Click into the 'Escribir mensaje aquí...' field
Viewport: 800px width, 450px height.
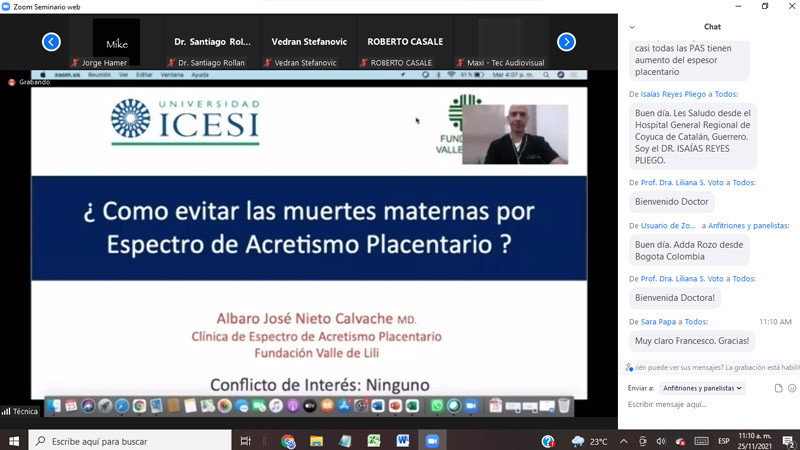709,405
